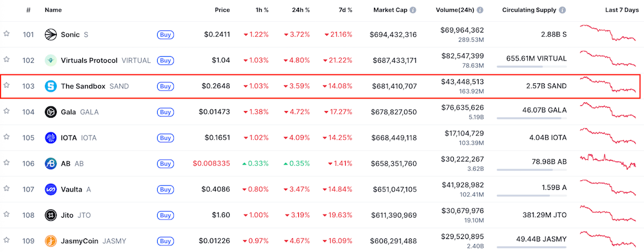
Task: Click the Sonic coin logo icon
Action: click(50, 34)
